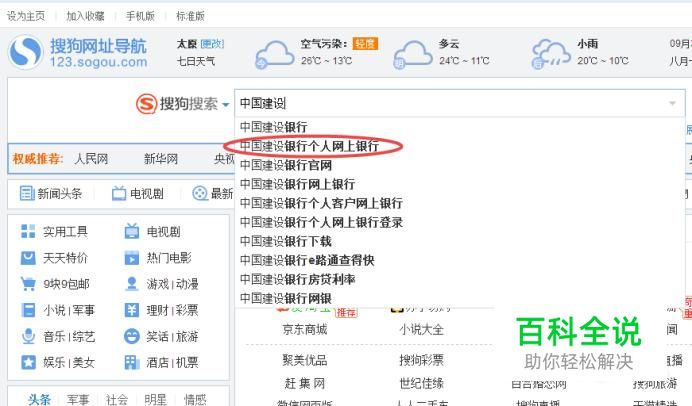Image resolution: width=692 pixels, height=406 pixels.
Task: Open 搜狗彩票 site link
Action: tap(421, 360)
